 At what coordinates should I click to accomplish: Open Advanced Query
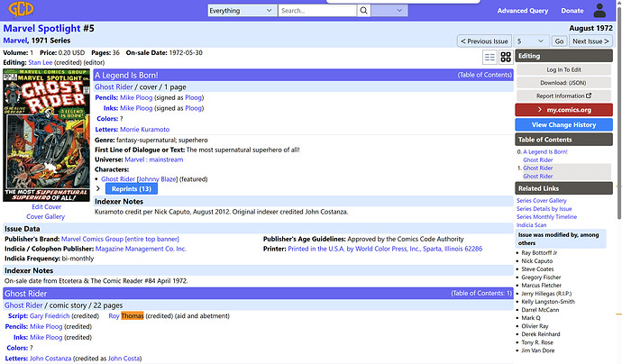(x=523, y=11)
